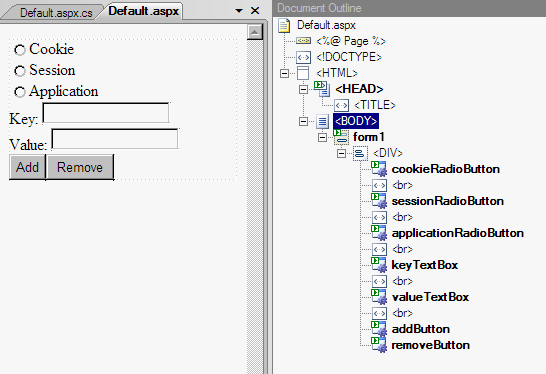
Task: Select the form1 label in outline
Action: 369,137
